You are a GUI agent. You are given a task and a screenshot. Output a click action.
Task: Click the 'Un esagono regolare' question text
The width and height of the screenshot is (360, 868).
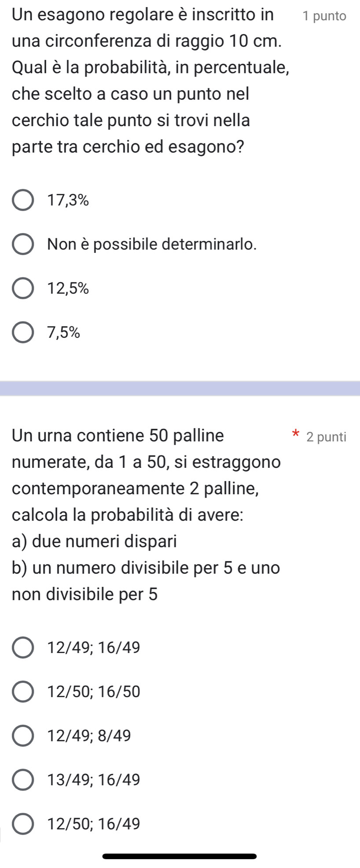pos(143,15)
